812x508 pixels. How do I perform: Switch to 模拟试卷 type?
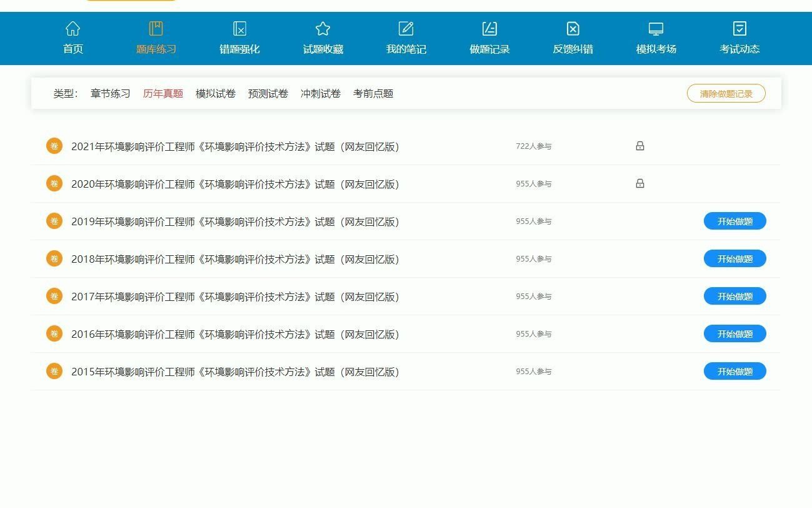216,94
